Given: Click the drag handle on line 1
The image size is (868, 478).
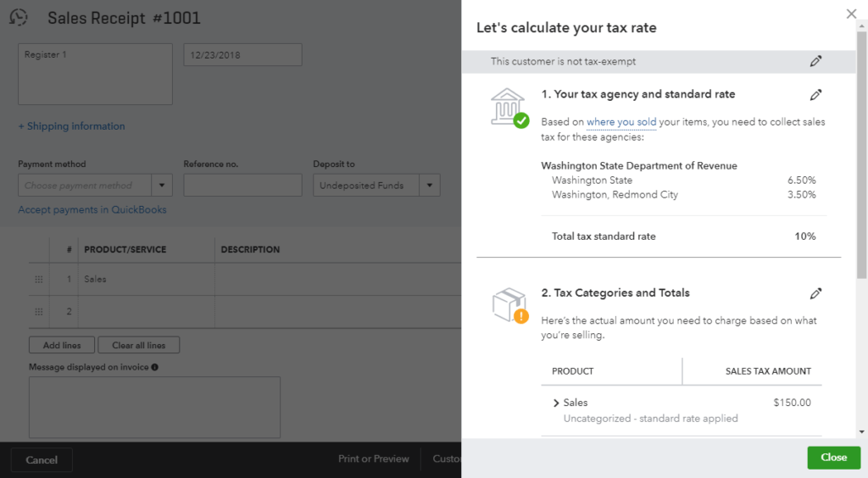Looking at the screenshot, I should pos(38,279).
